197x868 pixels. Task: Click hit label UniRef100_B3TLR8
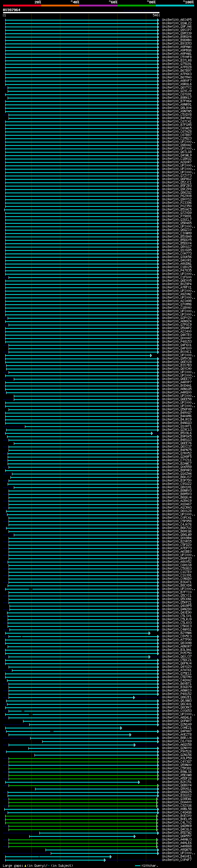point(177,60)
